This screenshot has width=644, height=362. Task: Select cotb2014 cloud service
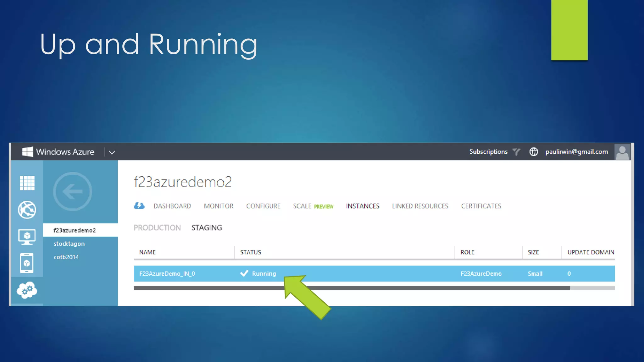pyautogui.click(x=66, y=257)
